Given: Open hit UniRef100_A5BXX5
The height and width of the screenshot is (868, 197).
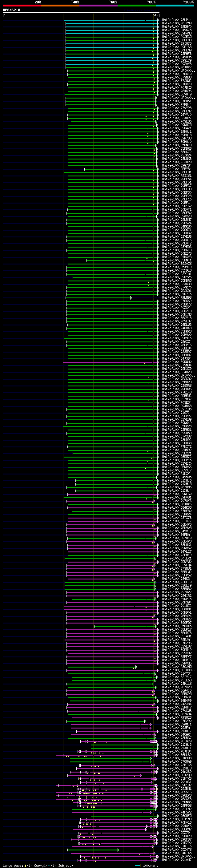Looking at the screenshot, I should (x=177, y=626).
